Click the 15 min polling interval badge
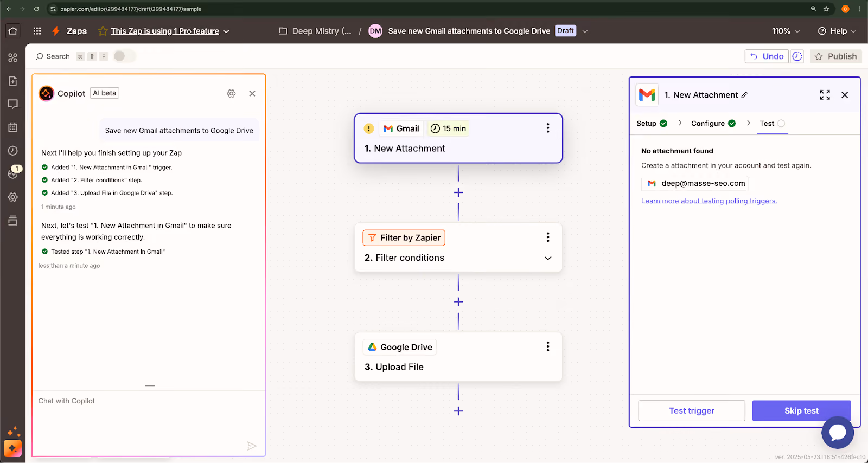The height and width of the screenshot is (463, 868). (x=448, y=128)
